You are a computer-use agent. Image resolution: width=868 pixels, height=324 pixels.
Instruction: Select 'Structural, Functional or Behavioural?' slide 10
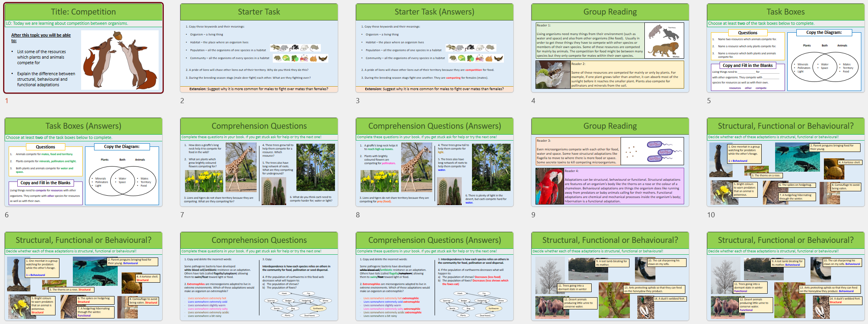786,162
